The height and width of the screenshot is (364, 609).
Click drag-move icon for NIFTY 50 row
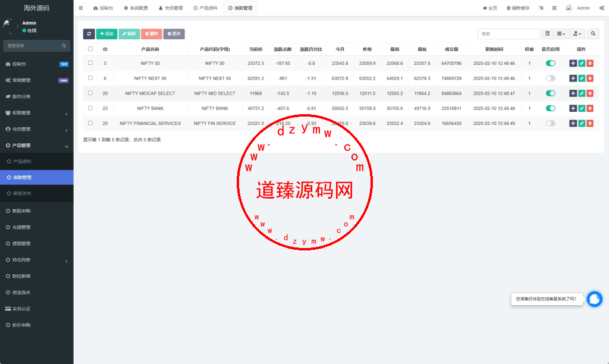tap(573, 63)
